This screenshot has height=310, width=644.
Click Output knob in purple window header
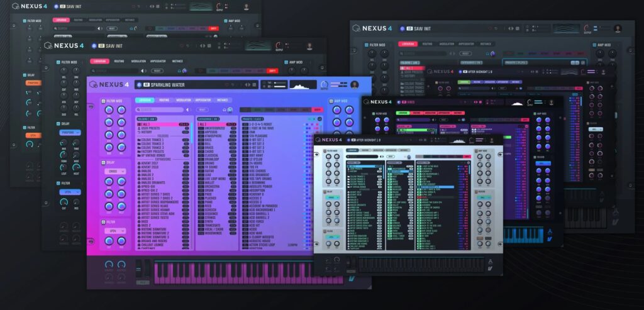(x=325, y=84)
